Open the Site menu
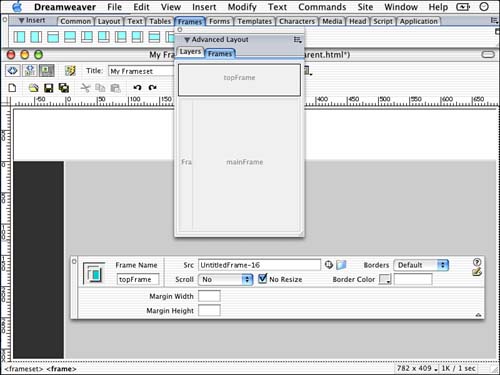500x375 pixels. 365,7
